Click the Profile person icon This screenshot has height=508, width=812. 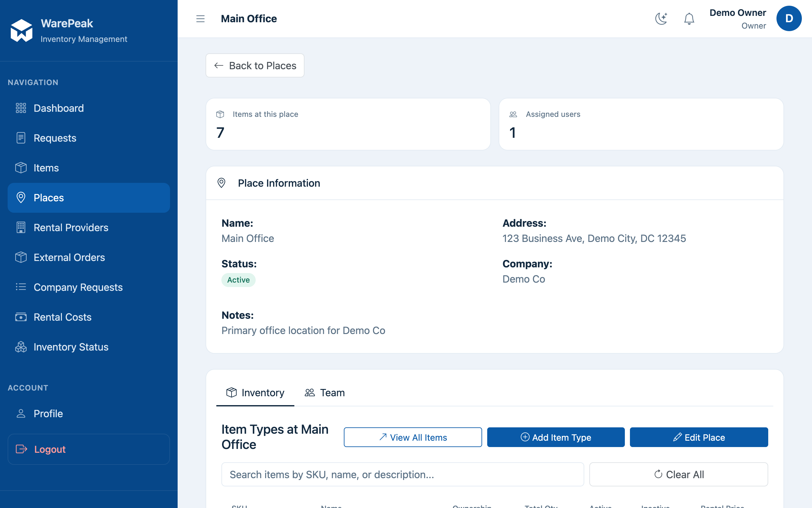click(21, 414)
